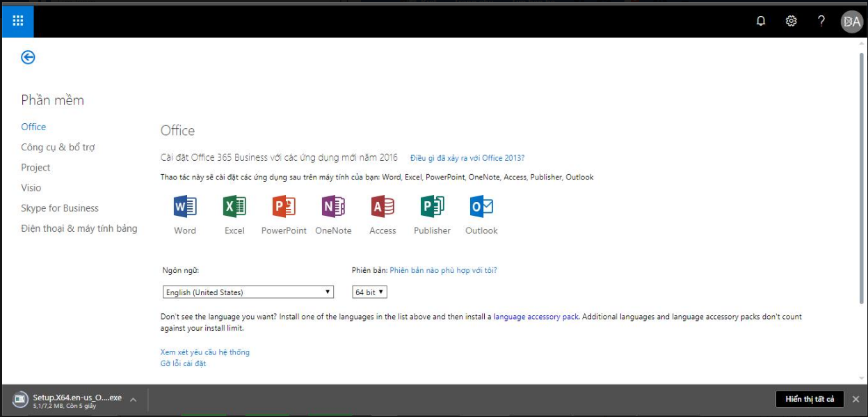Open Điện thoại & máy tính bảng section
The width and height of the screenshot is (868, 417).
click(x=79, y=228)
